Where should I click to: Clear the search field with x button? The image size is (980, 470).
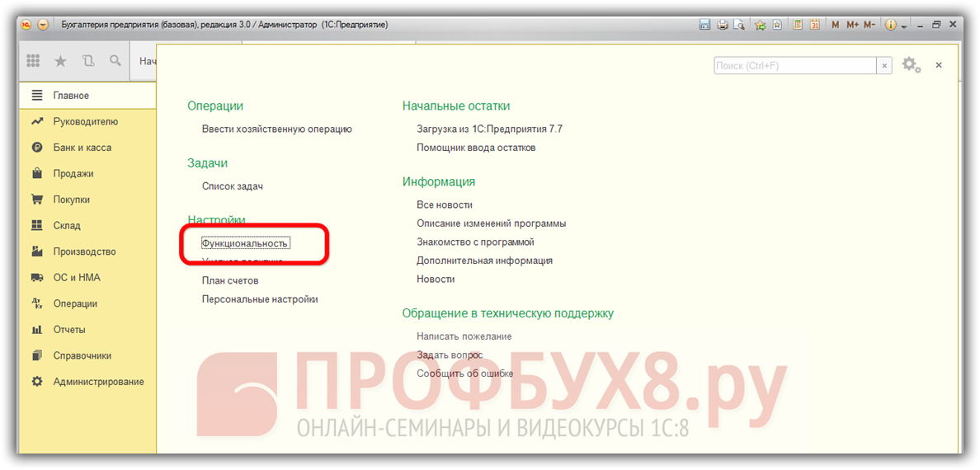884,65
